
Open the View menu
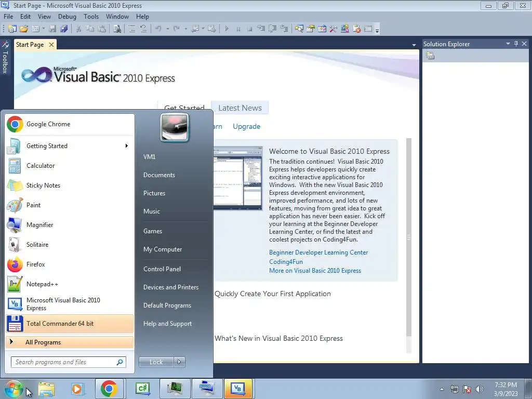44,16
